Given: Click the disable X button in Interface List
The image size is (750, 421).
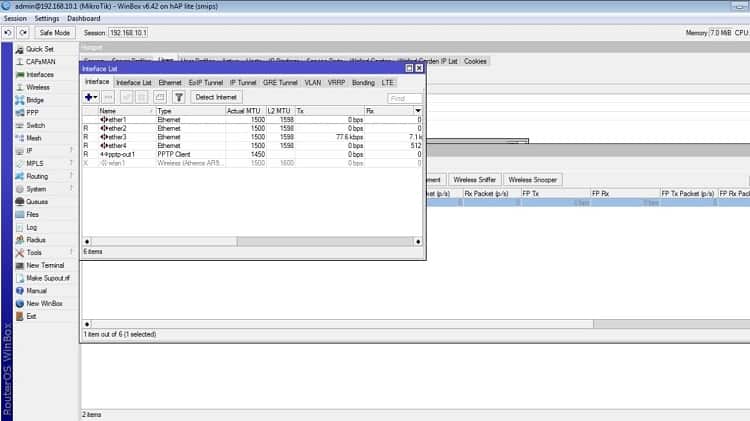Looking at the screenshot, I should tap(142, 97).
